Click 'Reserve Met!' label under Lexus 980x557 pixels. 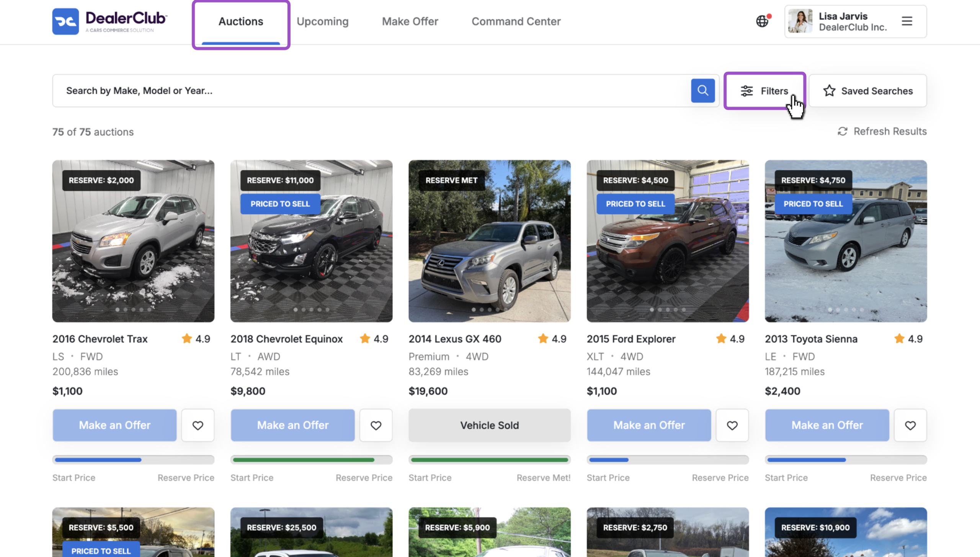click(543, 477)
